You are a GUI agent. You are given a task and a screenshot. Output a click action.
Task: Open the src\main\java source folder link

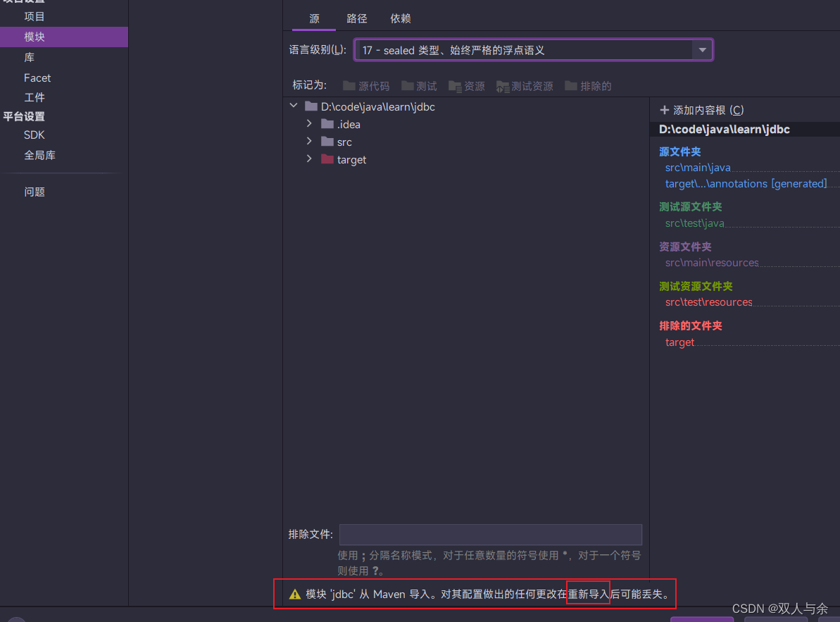pyautogui.click(x=697, y=167)
